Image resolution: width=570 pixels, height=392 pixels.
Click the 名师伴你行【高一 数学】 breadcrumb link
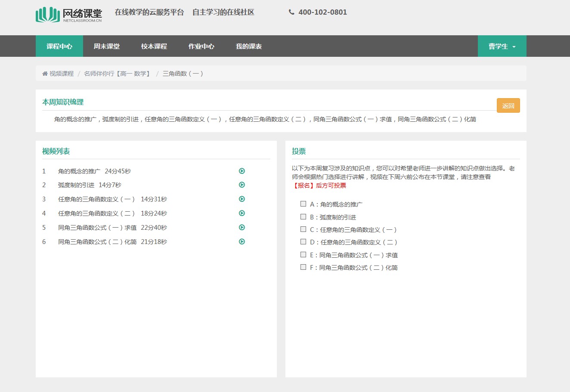118,74
